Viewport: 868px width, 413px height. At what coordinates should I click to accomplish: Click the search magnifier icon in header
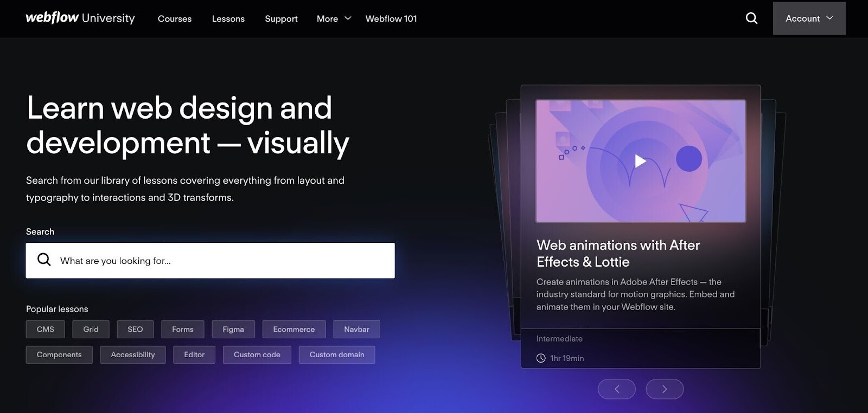(x=751, y=18)
